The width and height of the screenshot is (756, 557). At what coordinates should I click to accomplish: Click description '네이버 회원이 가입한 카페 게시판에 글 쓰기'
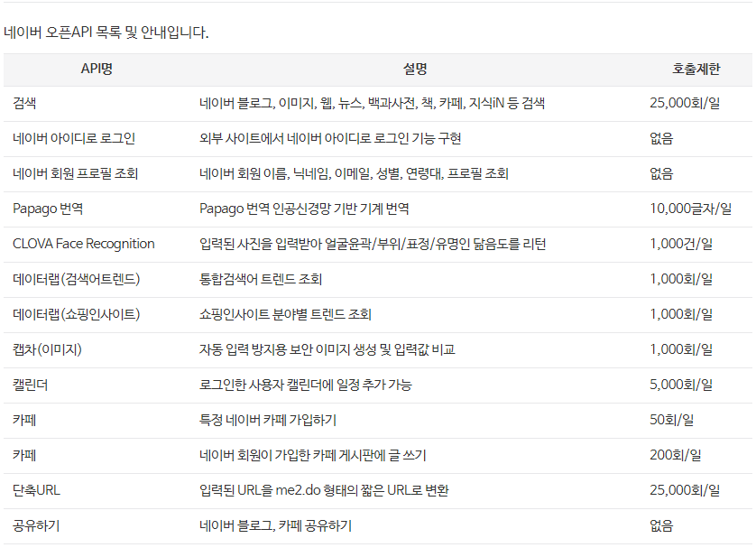(x=313, y=456)
